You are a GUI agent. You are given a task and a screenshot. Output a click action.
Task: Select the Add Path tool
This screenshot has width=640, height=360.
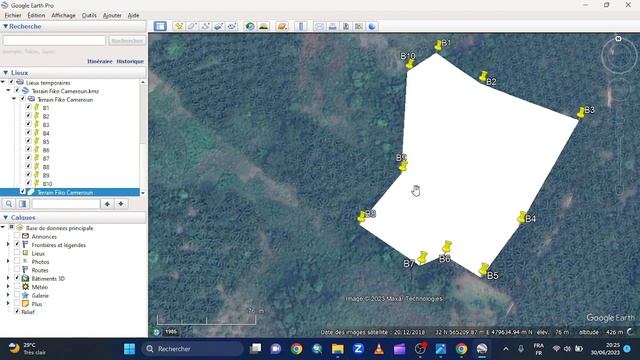205,26
